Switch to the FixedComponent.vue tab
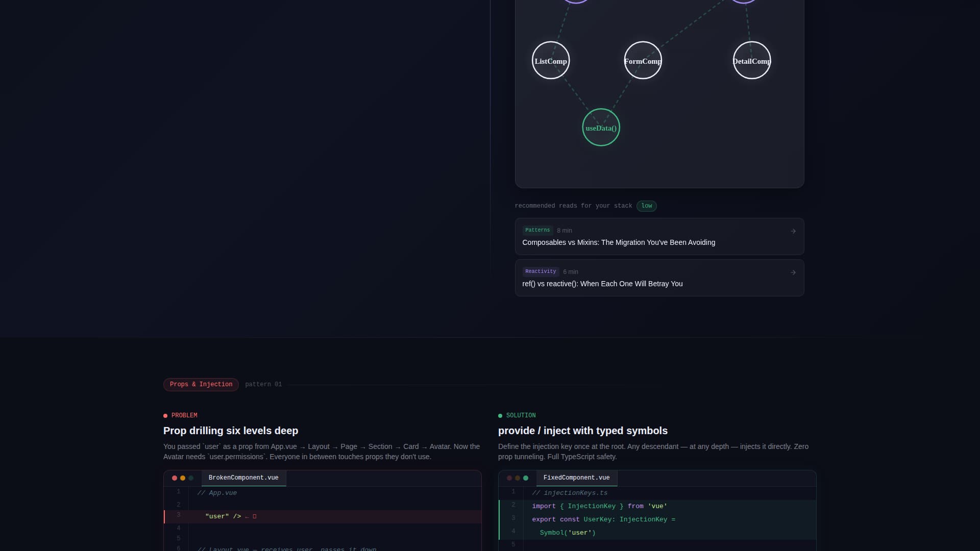The image size is (980, 551). pos(576,478)
